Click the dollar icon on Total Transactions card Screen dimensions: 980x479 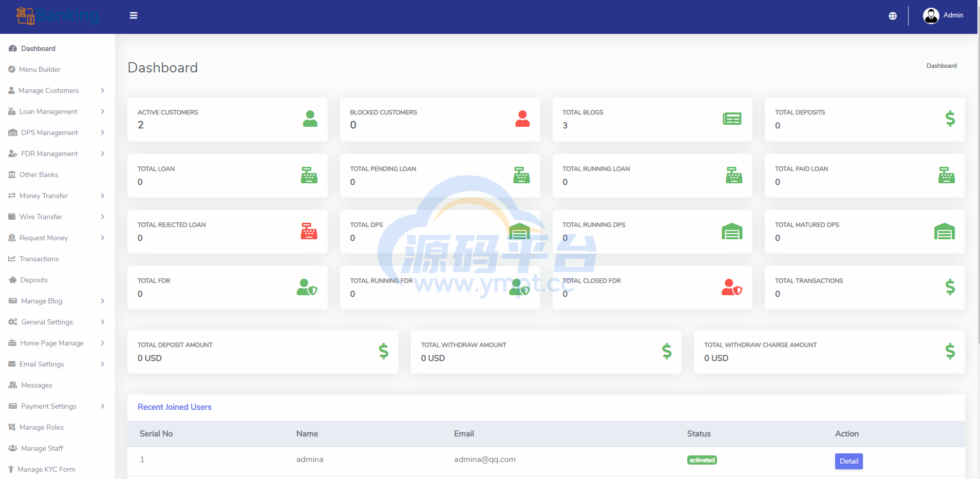pos(950,287)
